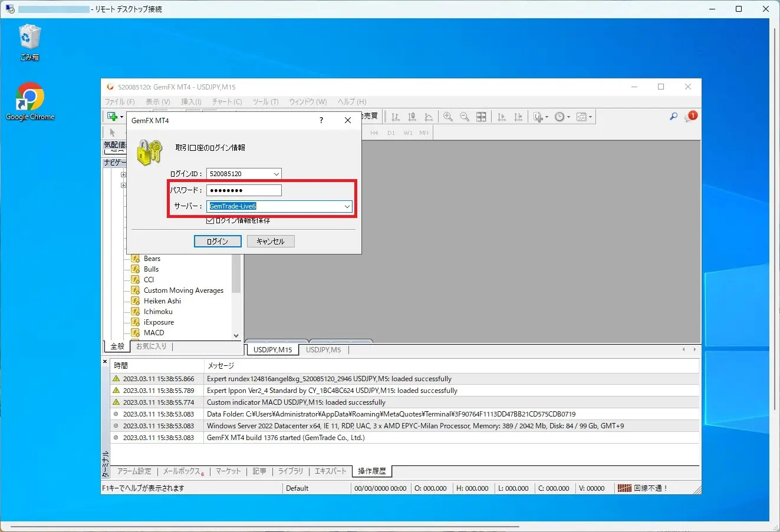Image resolution: width=780 pixels, height=532 pixels.
Task: Expand the ログインID dropdown list
Action: pos(276,174)
